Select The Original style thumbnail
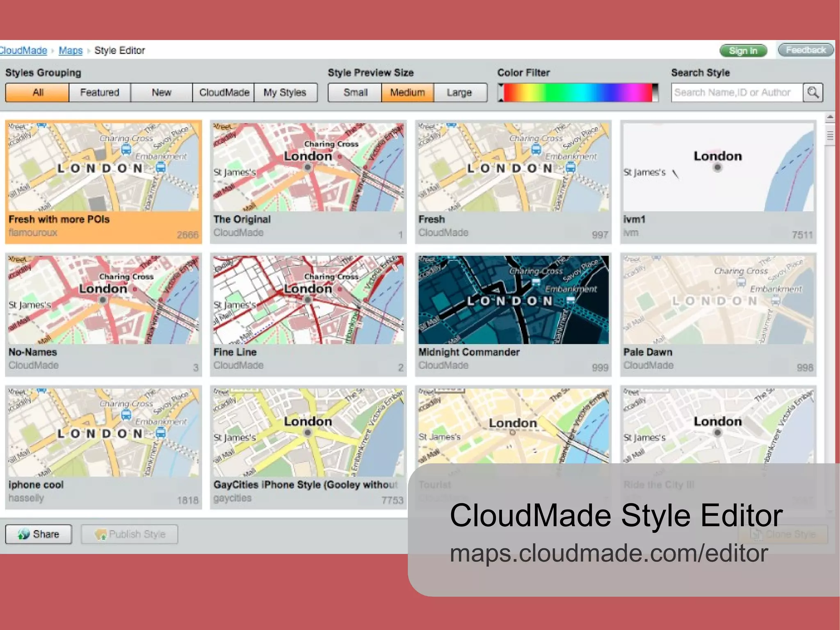The image size is (840, 630). pos(308,182)
